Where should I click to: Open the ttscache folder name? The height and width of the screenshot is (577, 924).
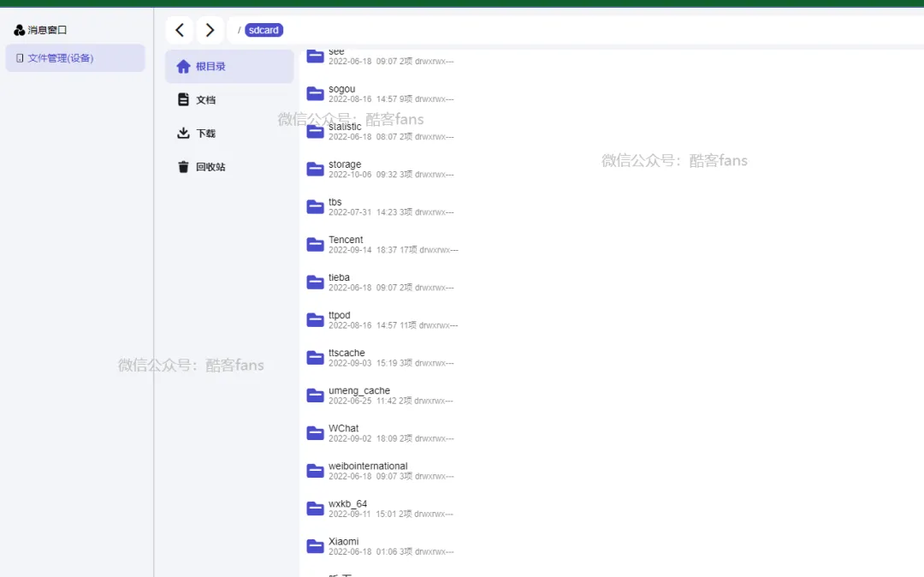346,353
